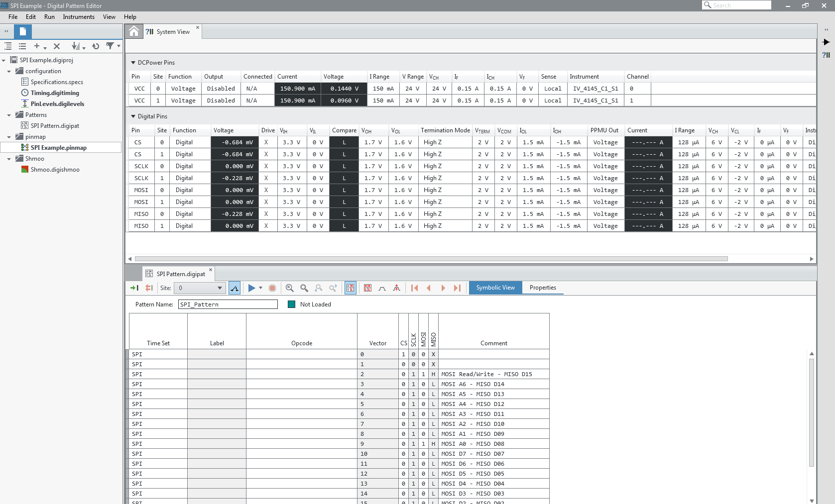
Task: Click the Pattern Name input field
Action: pos(228,304)
